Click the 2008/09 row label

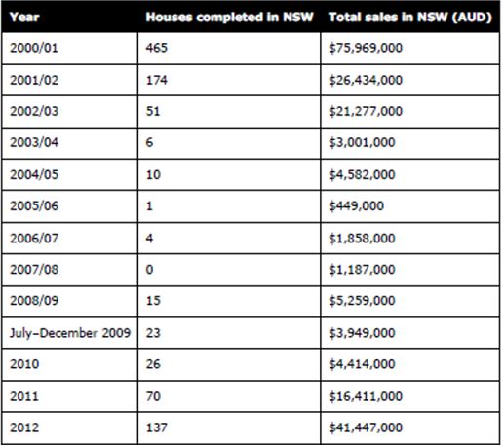point(34,300)
